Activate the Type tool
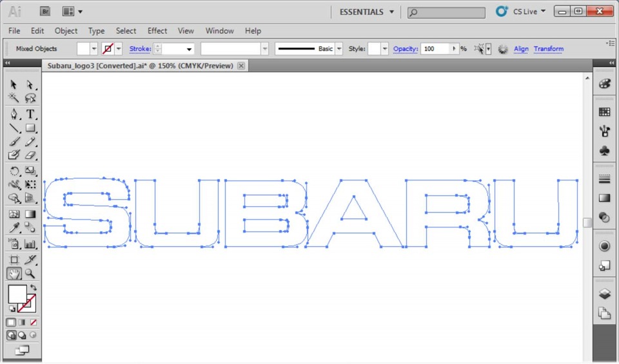 [30, 114]
